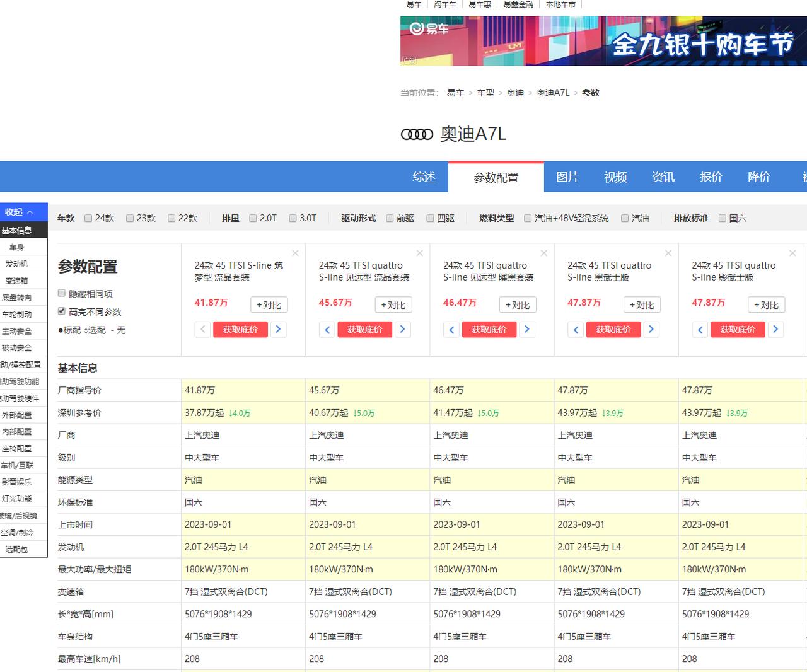Switch to the 图片 tab
Screen dimensions: 807x672
click(x=567, y=177)
